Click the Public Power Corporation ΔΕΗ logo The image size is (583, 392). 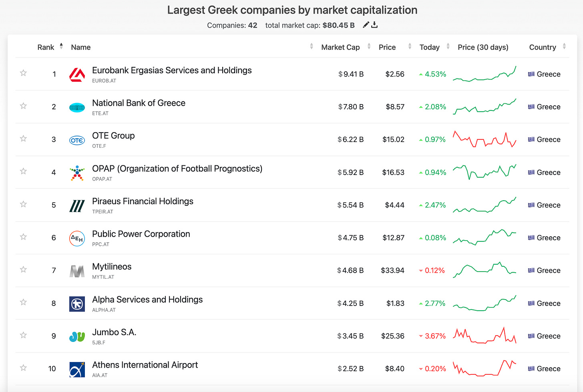tap(77, 239)
